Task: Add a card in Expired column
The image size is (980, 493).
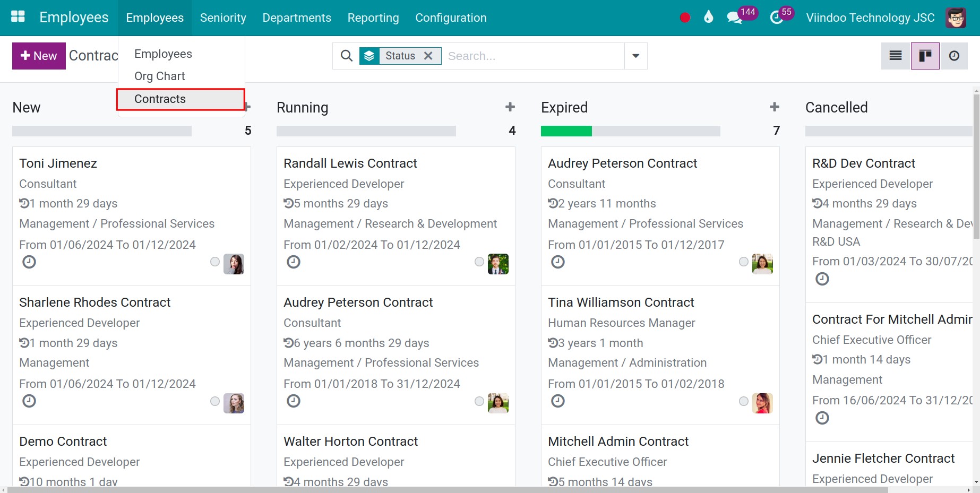Action: [775, 107]
